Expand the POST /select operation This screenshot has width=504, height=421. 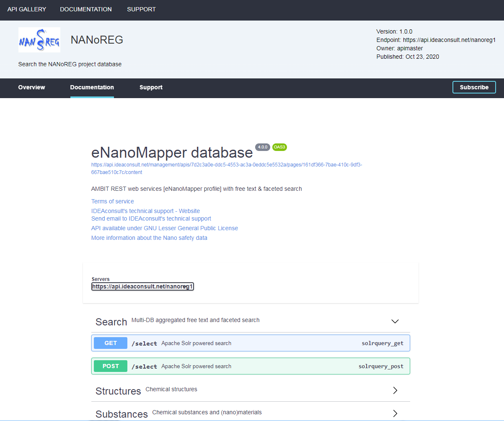point(251,366)
